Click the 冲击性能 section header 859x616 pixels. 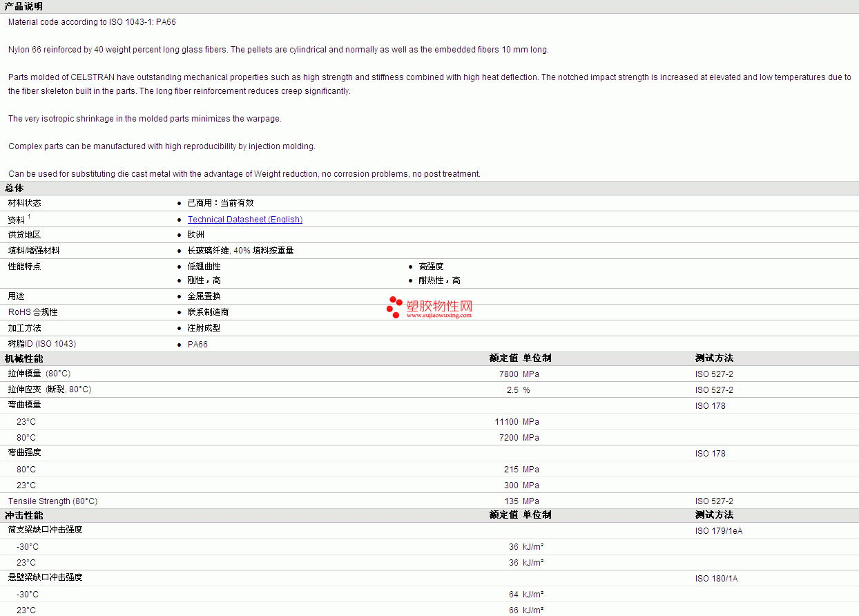click(23, 515)
